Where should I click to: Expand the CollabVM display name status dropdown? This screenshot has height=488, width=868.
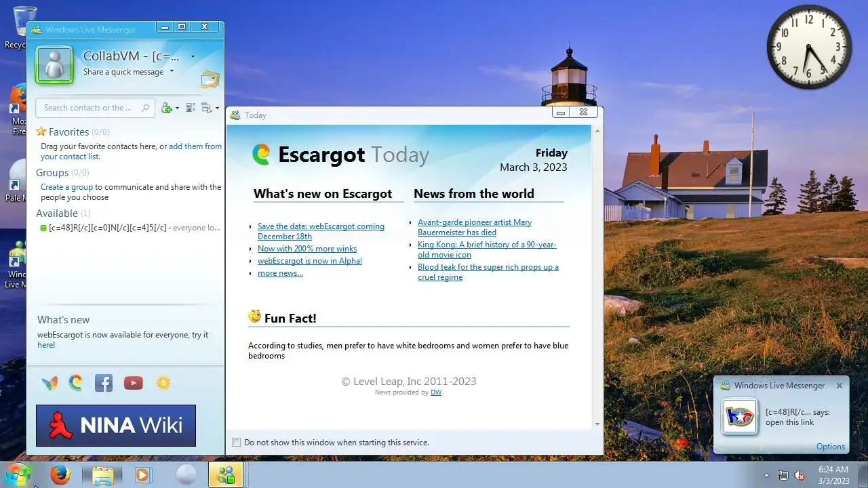pos(193,57)
